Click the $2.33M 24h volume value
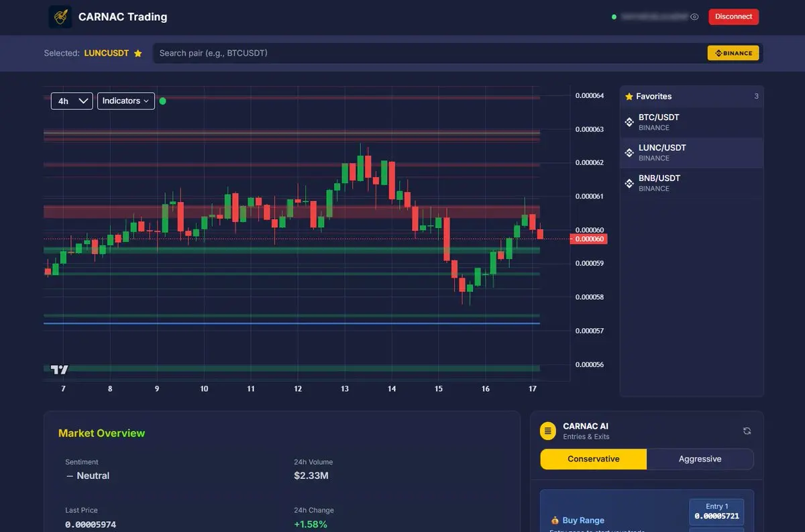This screenshot has height=532, width=805. [x=311, y=476]
